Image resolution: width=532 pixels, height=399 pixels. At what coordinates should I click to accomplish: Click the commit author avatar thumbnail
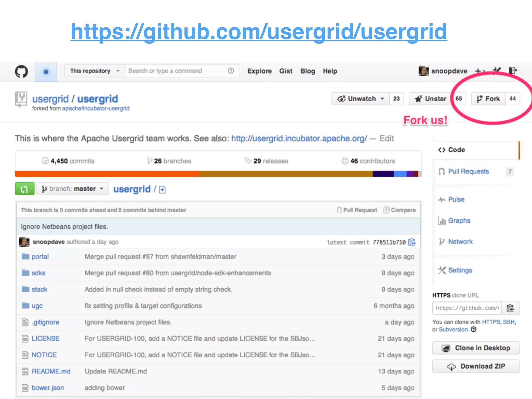pyautogui.click(x=24, y=242)
